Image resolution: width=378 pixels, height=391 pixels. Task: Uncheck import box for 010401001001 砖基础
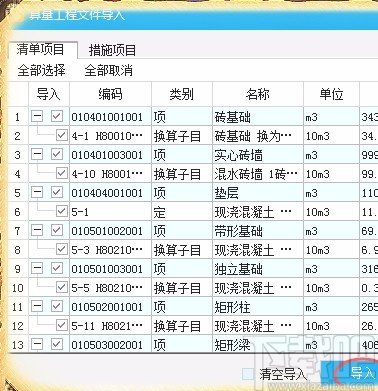point(56,116)
